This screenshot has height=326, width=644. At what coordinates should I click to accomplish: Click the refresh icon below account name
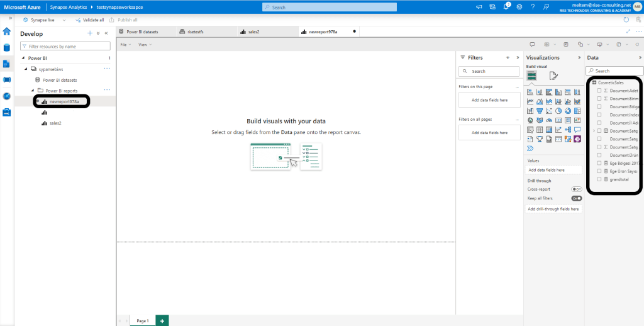click(x=626, y=20)
